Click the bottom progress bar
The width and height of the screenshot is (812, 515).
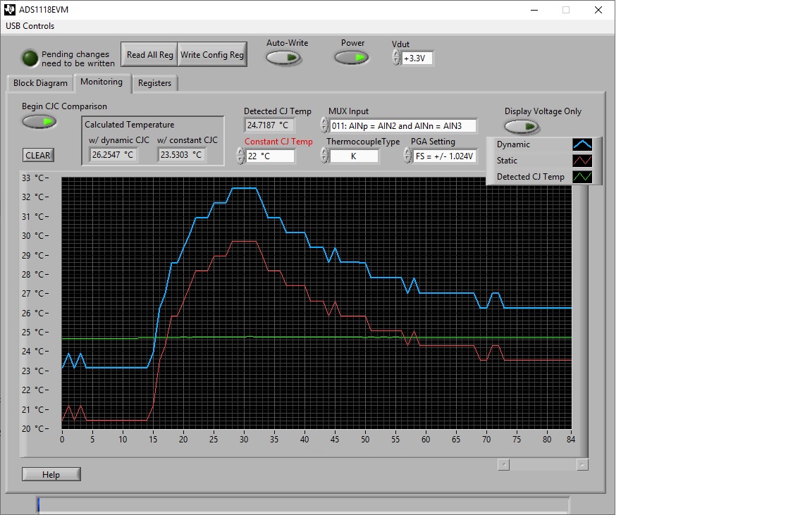coord(304,505)
